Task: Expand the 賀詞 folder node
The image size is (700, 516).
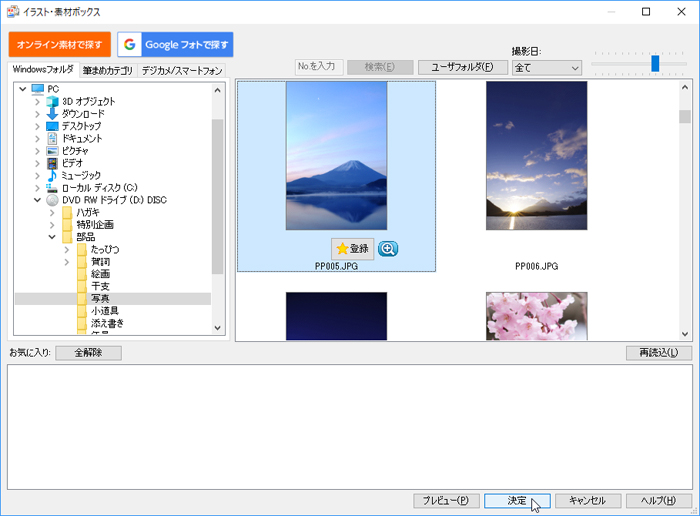Action: [67, 262]
